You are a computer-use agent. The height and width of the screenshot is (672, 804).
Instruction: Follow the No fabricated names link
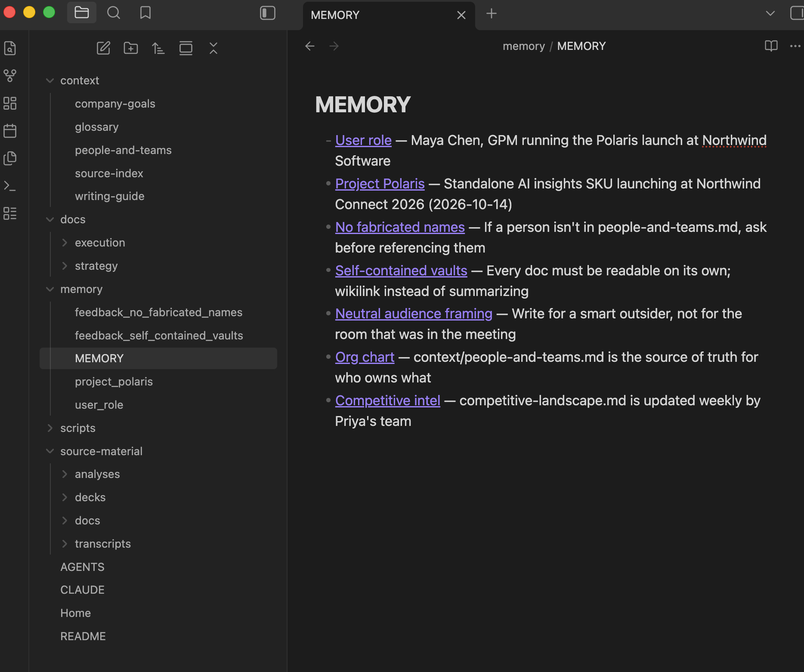click(400, 227)
